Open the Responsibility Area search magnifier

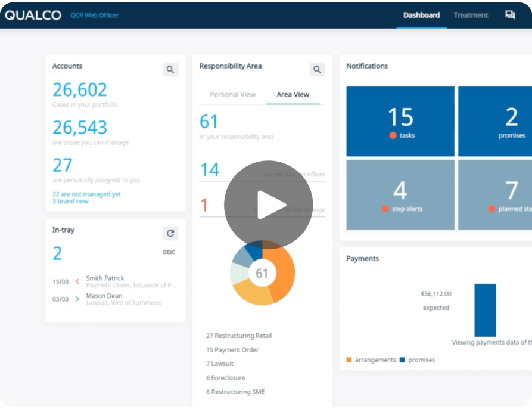[317, 69]
